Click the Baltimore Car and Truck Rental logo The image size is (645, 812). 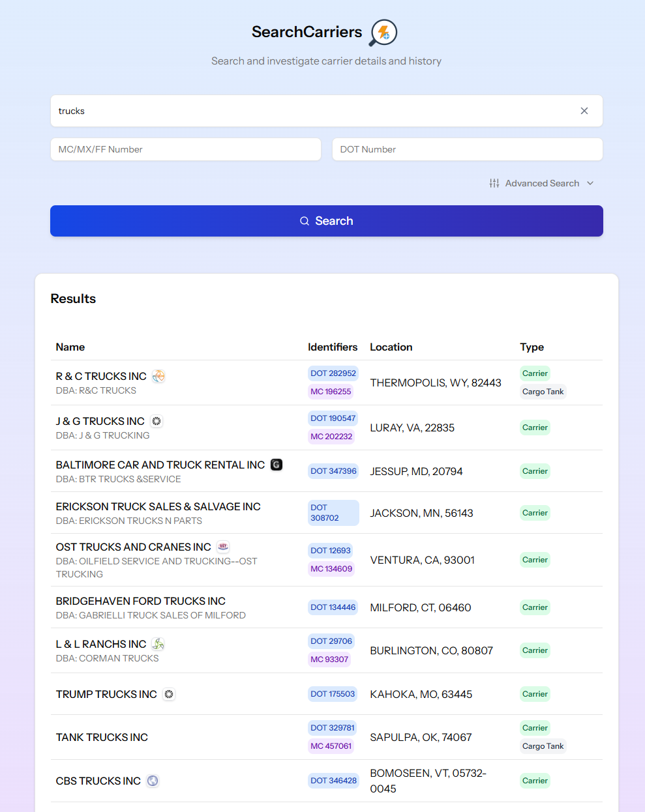[277, 465]
